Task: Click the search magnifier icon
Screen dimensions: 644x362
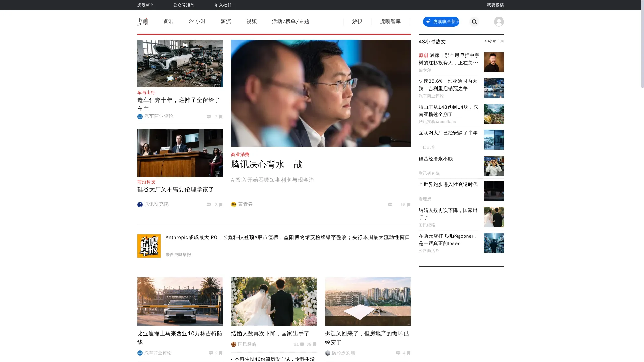Action: [474, 22]
